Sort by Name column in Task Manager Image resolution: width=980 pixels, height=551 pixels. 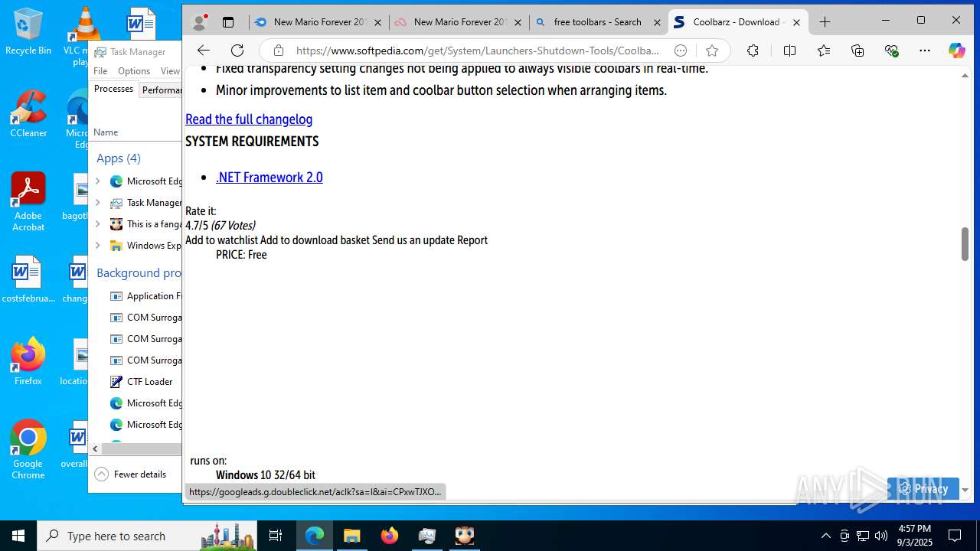106,132
